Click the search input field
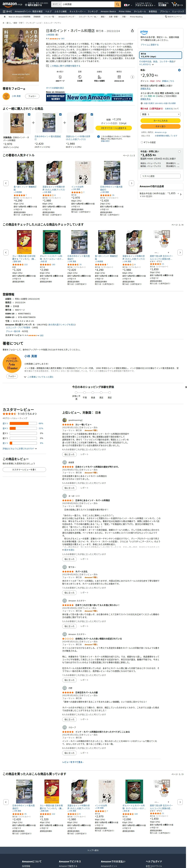The image size is (187, 868). [88, 4]
